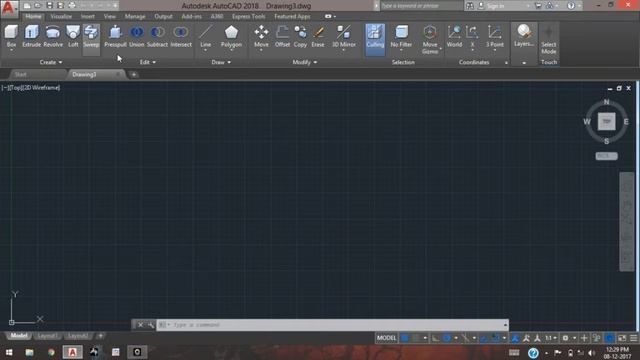Open the Layers panel button
Image resolution: width=640 pixels, height=360 pixels.
pyautogui.click(x=524, y=36)
